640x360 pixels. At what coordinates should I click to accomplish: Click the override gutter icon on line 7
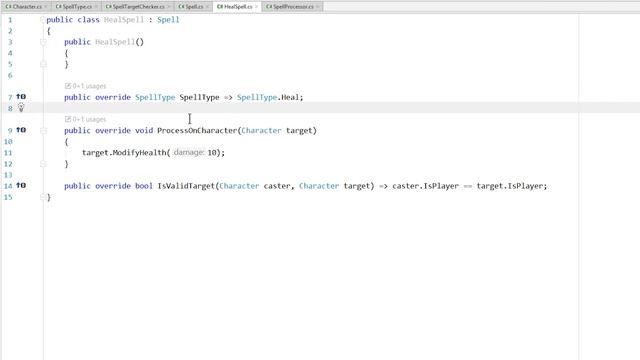coord(21,97)
